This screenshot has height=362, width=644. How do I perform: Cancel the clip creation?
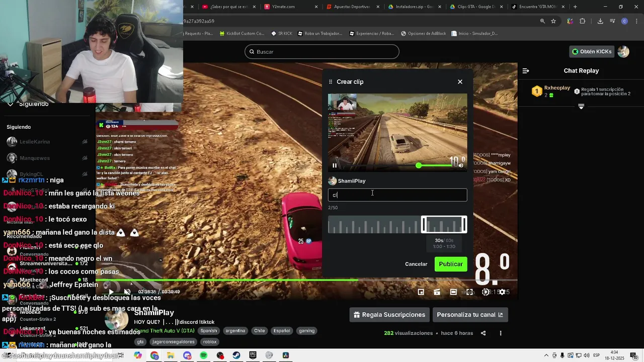(416, 264)
